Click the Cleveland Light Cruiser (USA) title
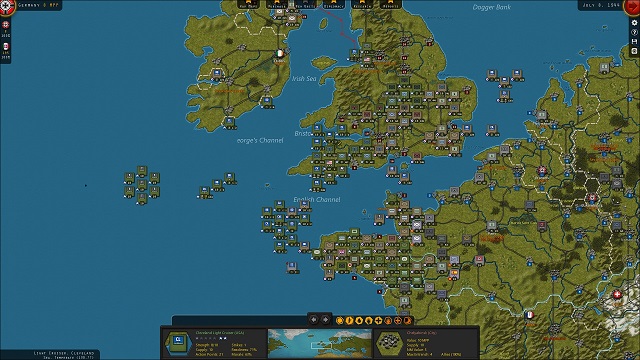The height and width of the screenshot is (360, 640). tap(220, 333)
